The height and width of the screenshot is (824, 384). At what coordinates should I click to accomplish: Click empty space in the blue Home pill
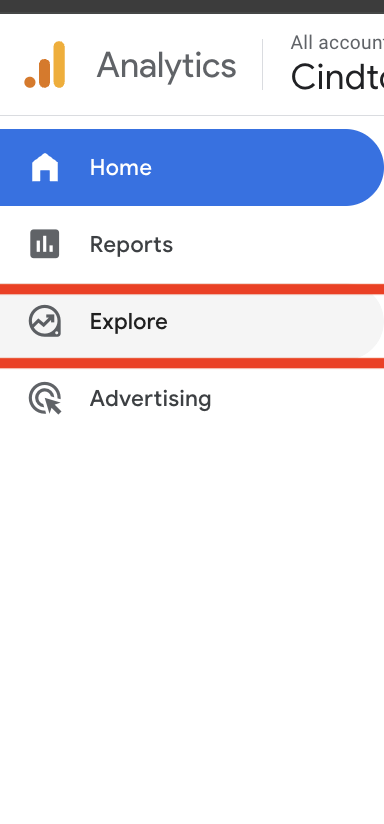pos(263,168)
